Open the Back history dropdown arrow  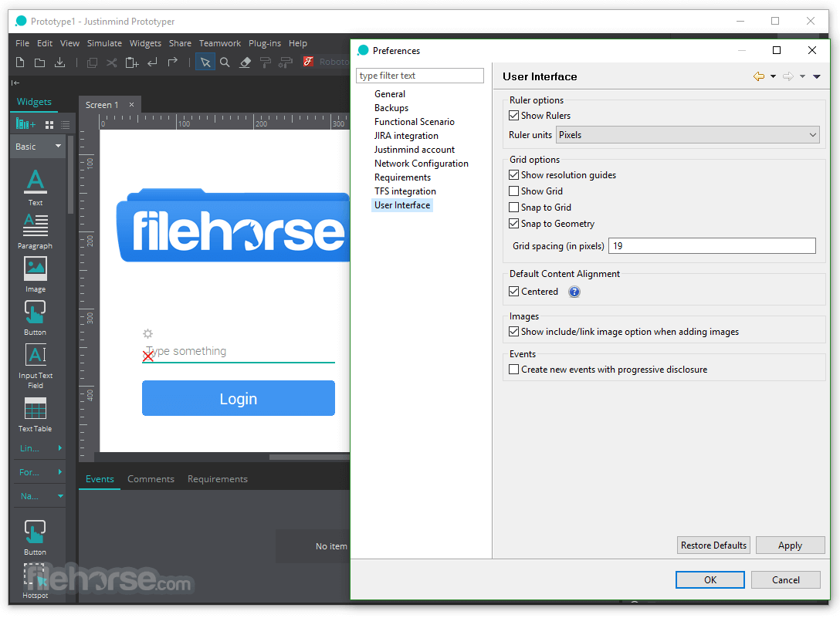pyautogui.click(x=773, y=76)
